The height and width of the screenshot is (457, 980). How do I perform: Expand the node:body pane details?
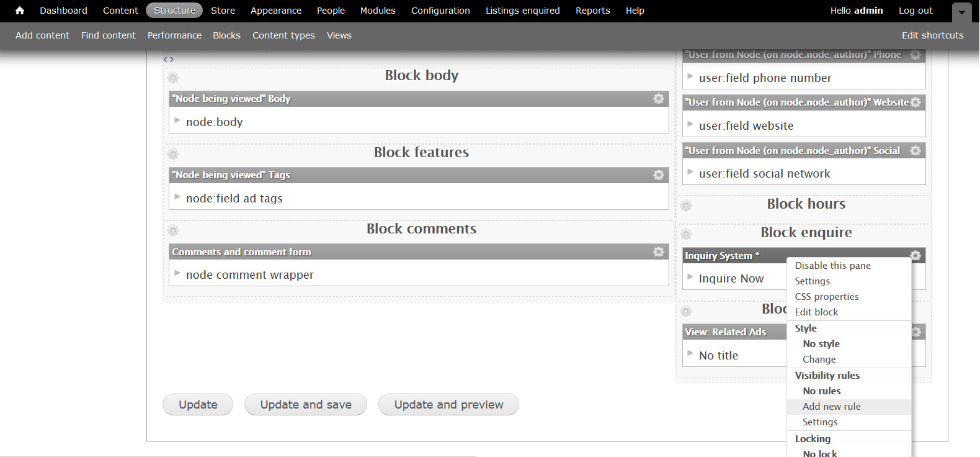click(177, 120)
